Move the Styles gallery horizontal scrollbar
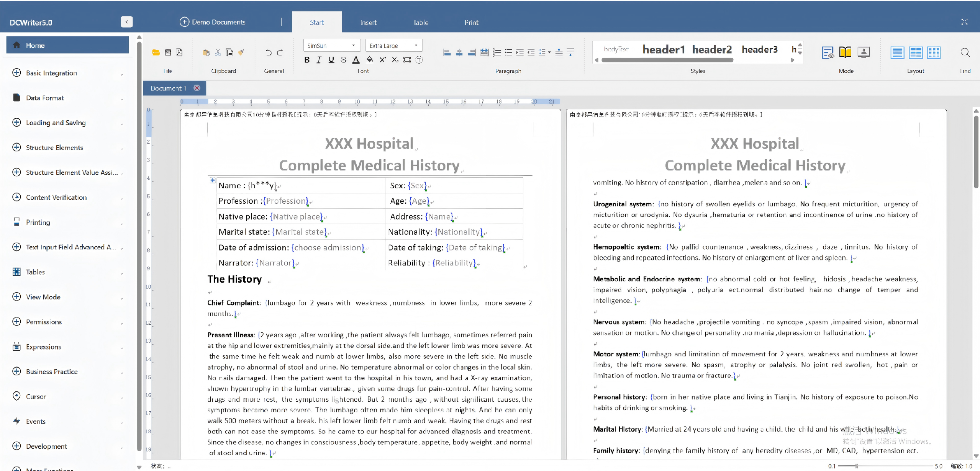Image resolution: width=980 pixels, height=471 pixels. pyautogui.click(x=667, y=60)
